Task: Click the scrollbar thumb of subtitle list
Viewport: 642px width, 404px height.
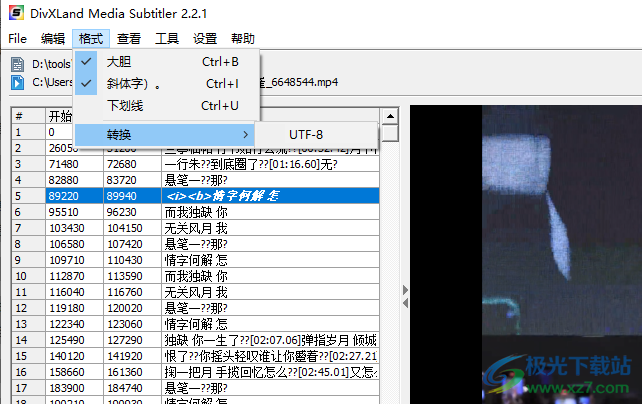Action: click(390, 133)
